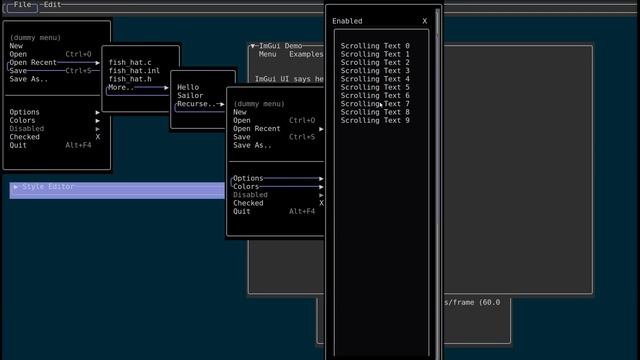This screenshot has width=640, height=360.
Task: Toggle Checked in the recursed menu
Action: pos(278,203)
